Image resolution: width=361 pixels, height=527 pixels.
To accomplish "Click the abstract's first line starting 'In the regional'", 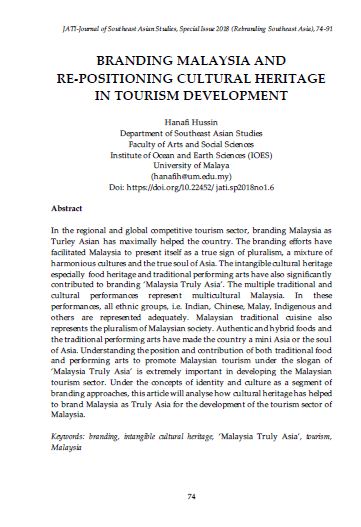I will coord(191,231).
